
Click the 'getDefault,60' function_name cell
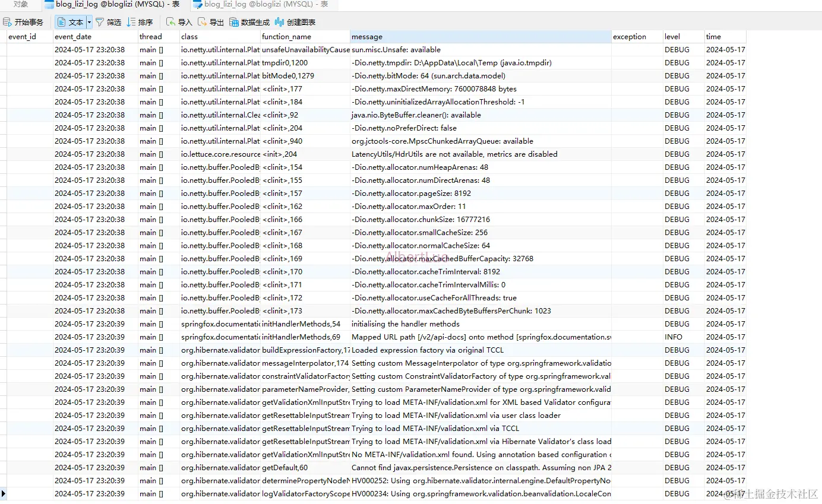coord(305,468)
